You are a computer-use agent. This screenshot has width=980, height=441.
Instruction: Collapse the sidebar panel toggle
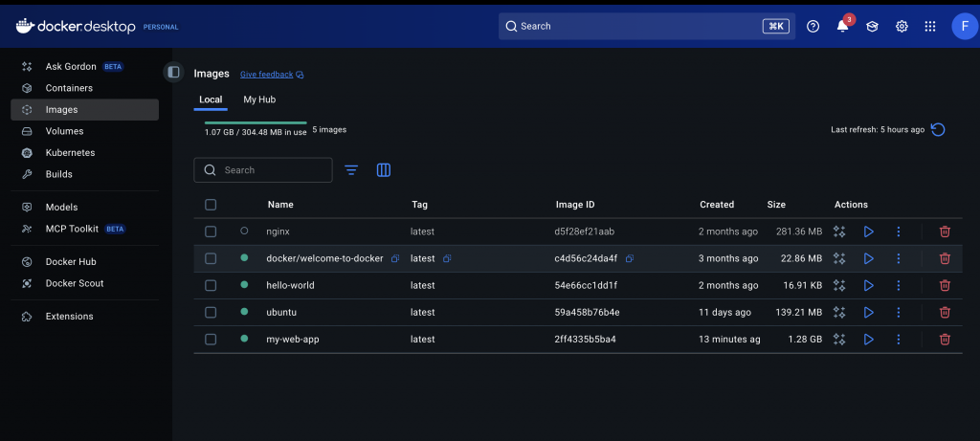173,72
